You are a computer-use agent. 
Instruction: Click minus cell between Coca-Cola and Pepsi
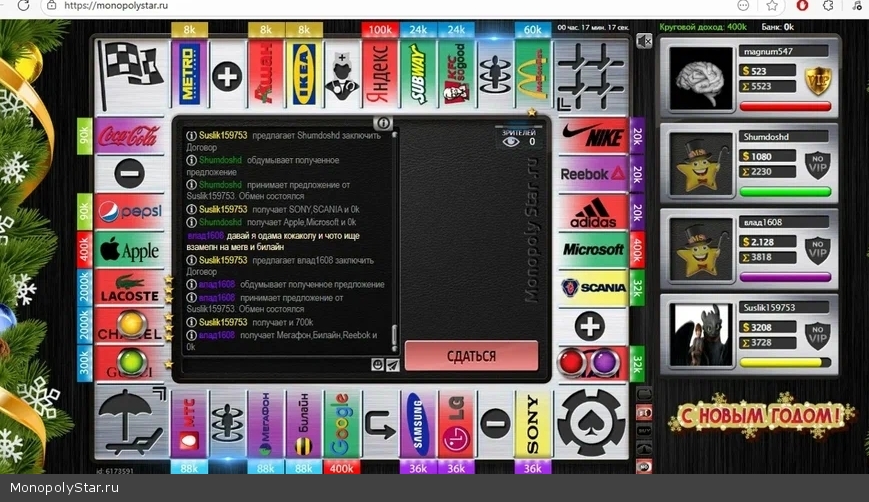pyautogui.click(x=130, y=173)
